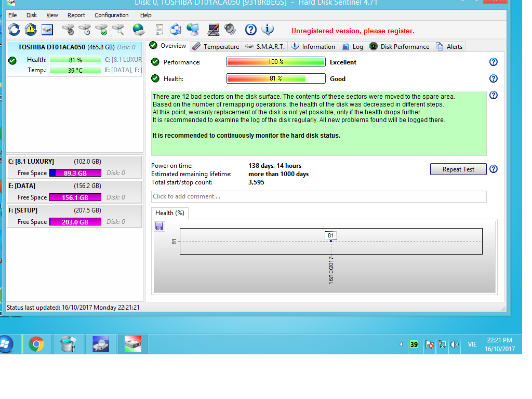Switch to the Temperature tab
The image size is (532, 399).
(216, 46)
